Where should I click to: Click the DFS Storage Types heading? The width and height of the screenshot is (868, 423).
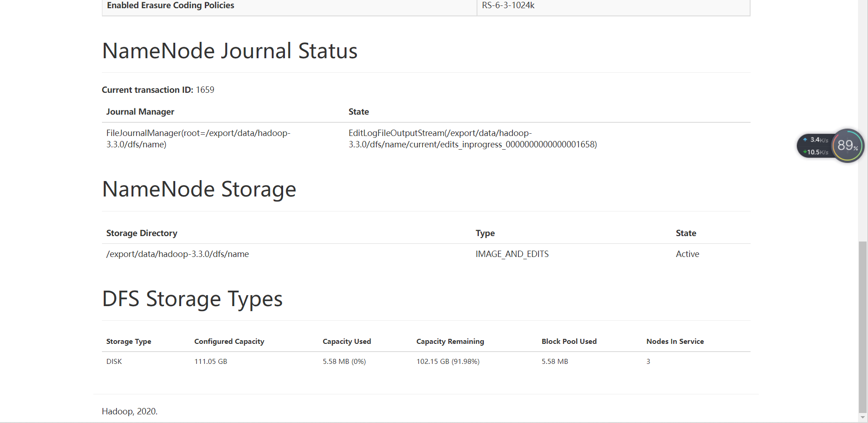pos(192,299)
